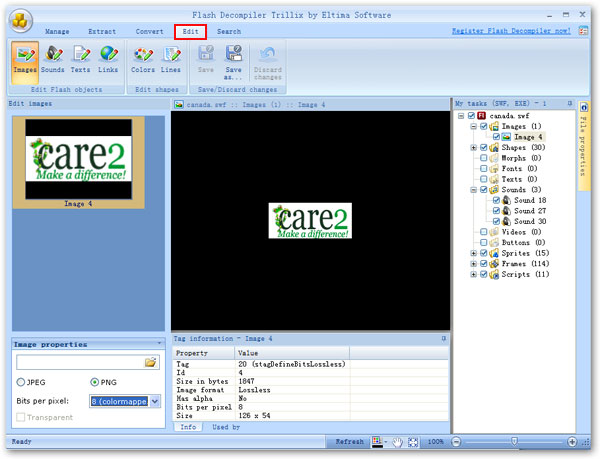Browse for image file folder icon
The width and height of the screenshot is (600, 459).
[151, 362]
